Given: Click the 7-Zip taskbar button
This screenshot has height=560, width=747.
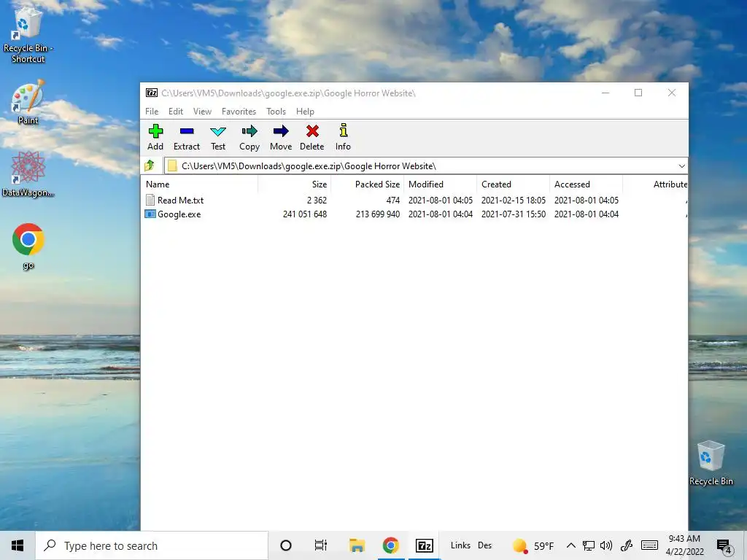Looking at the screenshot, I should coord(424,545).
